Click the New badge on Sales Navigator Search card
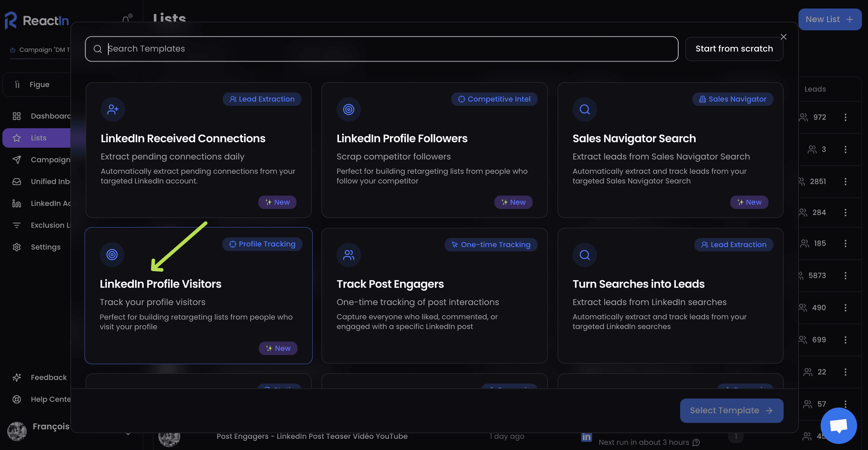Viewport: 868px width, 450px height. tap(749, 202)
